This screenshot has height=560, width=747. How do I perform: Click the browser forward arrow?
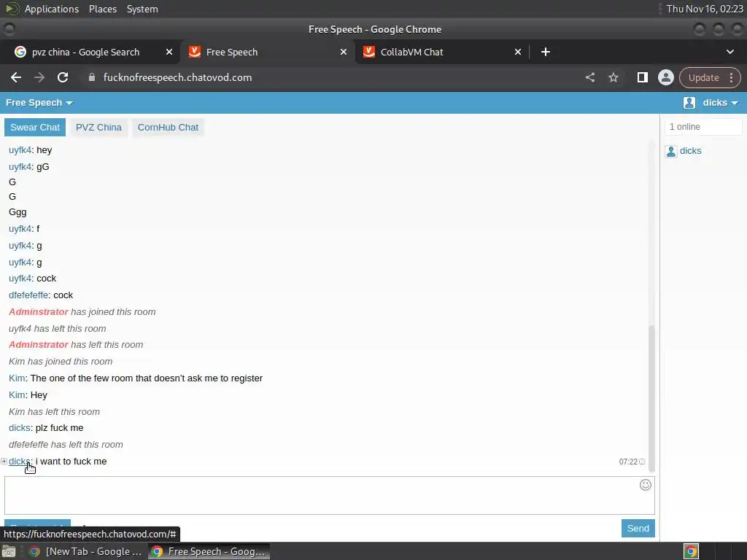point(39,77)
